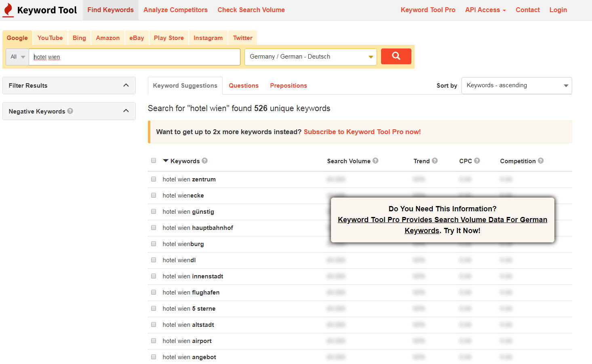Click help icon beside Search Volume header
This screenshot has height=364, width=592.
(x=375, y=160)
